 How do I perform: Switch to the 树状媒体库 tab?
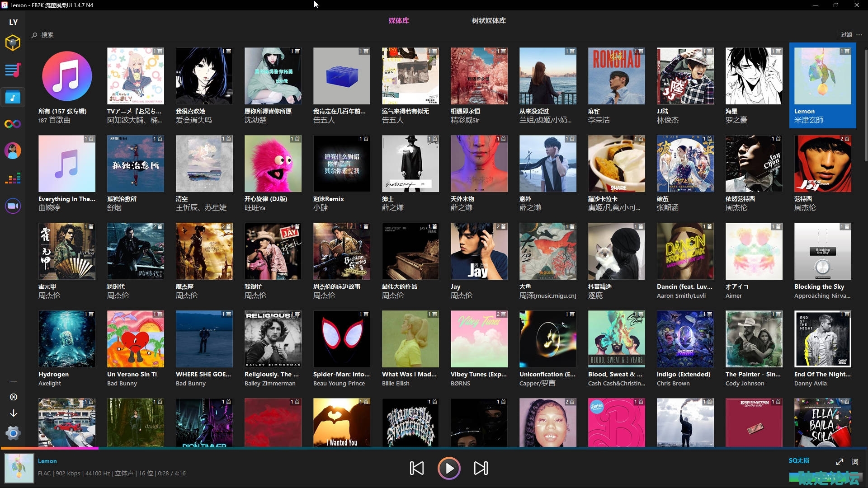pyautogui.click(x=489, y=21)
